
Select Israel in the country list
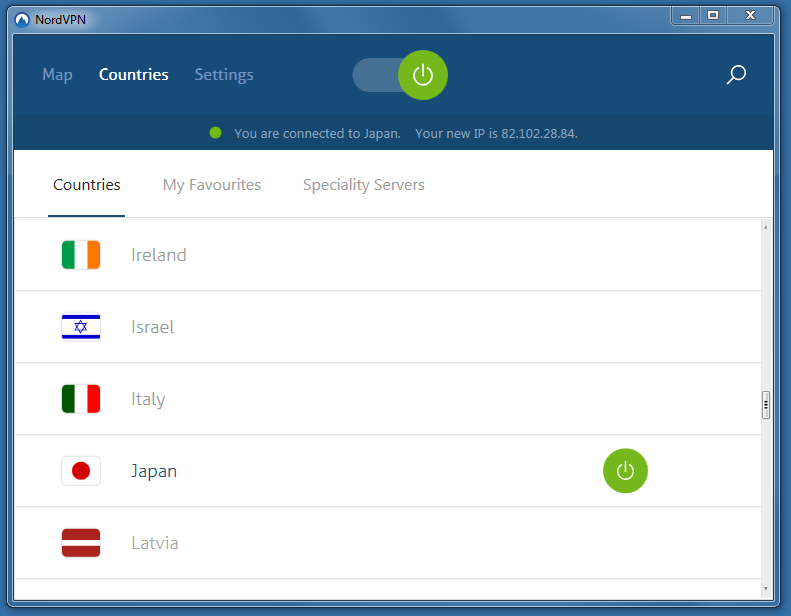[388, 327]
